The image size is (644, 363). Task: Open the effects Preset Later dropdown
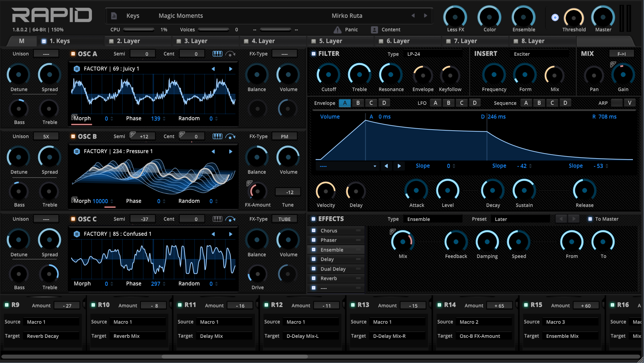tap(521, 219)
